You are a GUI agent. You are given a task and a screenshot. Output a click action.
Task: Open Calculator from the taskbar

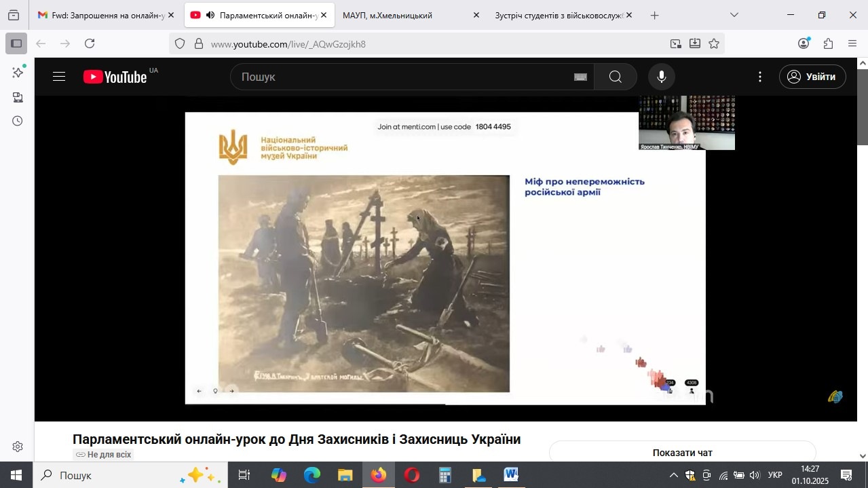445,475
